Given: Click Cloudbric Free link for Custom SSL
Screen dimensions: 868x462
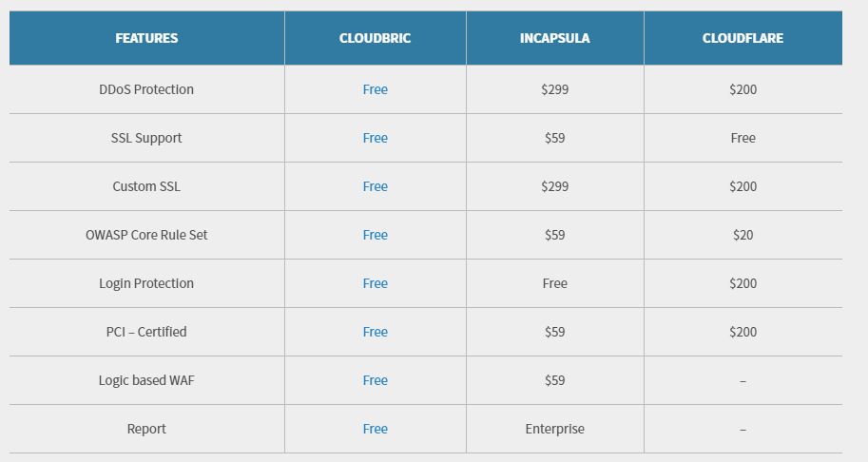Looking at the screenshot, I should click(x=375, y=186).
